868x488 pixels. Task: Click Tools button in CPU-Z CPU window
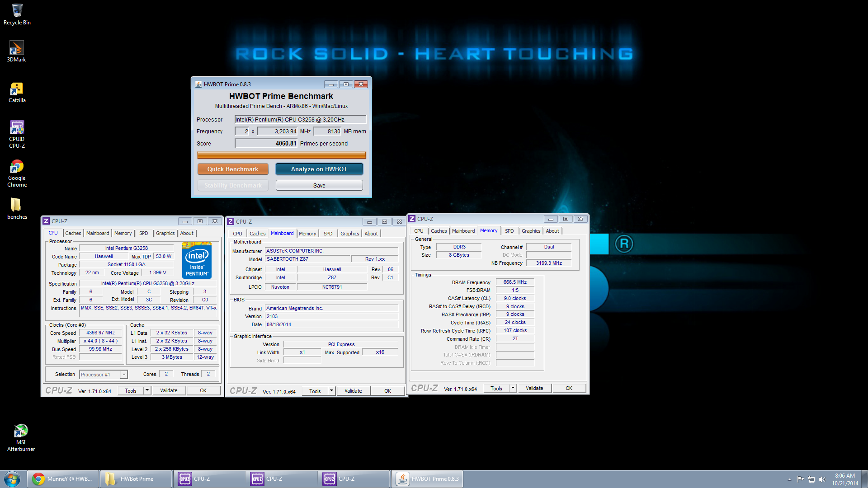131,390
